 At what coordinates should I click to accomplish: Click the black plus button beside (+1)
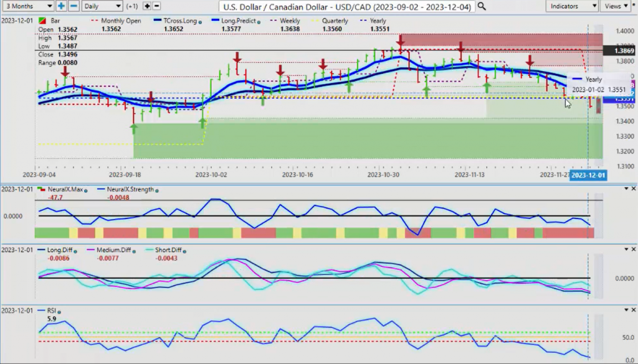pyautogui.click(x=147, y=6)
